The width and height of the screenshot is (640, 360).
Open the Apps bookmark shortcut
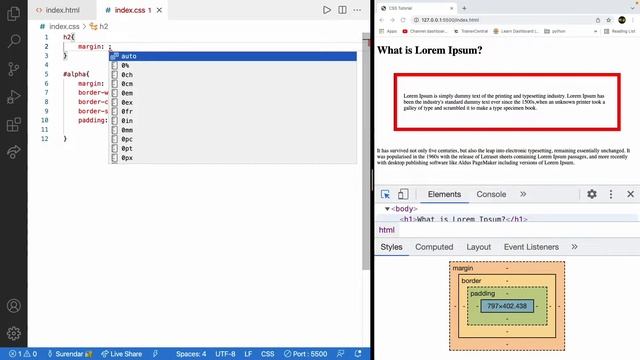pos(388,31)
